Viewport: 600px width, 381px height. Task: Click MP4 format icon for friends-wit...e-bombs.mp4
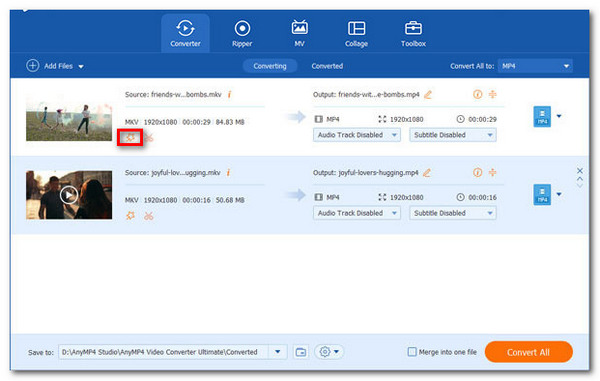coord(542,116)
